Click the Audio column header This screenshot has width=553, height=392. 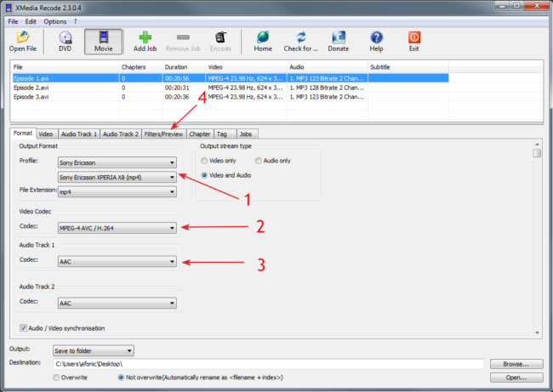click(x=327, y=67)
